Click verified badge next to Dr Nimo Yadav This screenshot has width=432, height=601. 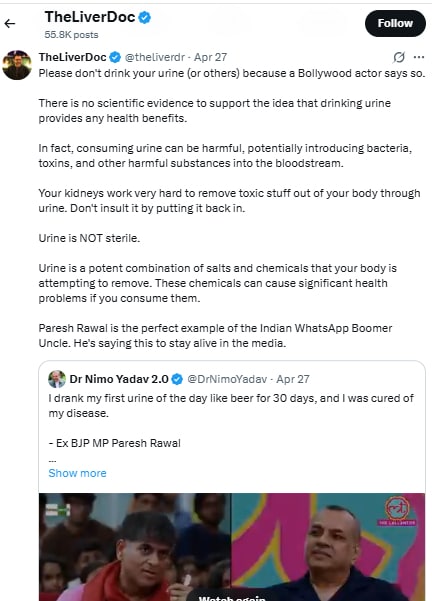(177, 379)
